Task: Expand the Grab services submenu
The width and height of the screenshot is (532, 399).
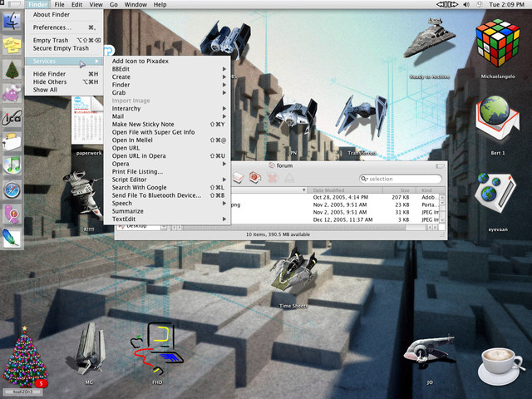Action: click(168, 92)
